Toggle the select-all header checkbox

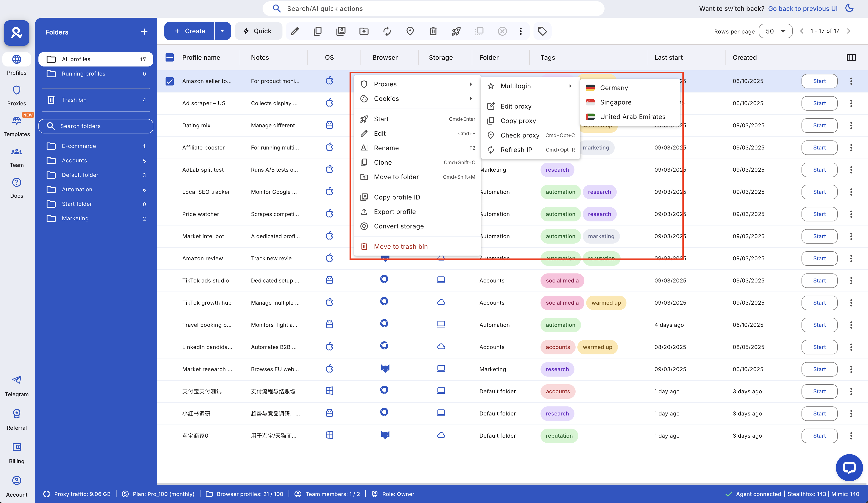[169, 57]
